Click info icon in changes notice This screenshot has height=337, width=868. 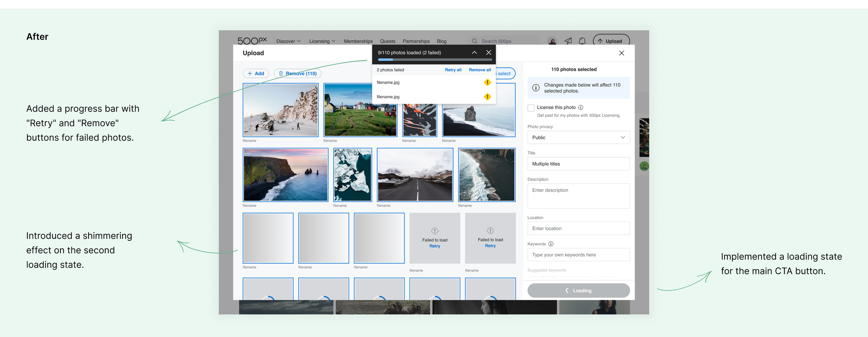(x=536, y=88)
